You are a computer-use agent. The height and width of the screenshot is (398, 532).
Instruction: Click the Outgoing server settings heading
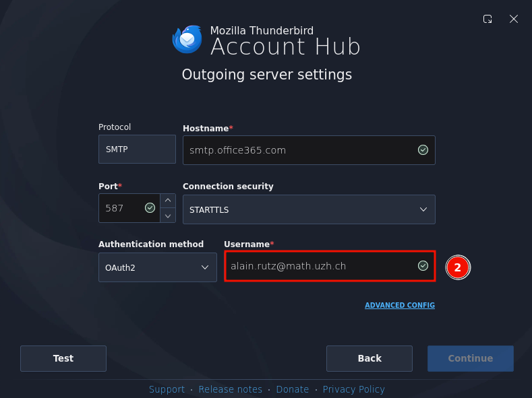[267, 75]
